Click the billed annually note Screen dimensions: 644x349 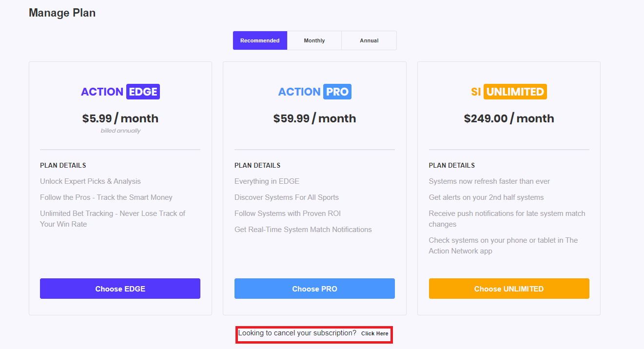click(120, 131)
